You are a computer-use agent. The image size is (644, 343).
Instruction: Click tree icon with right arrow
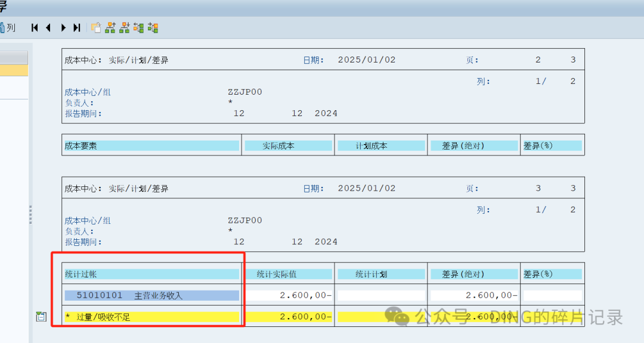click(153, 27)
